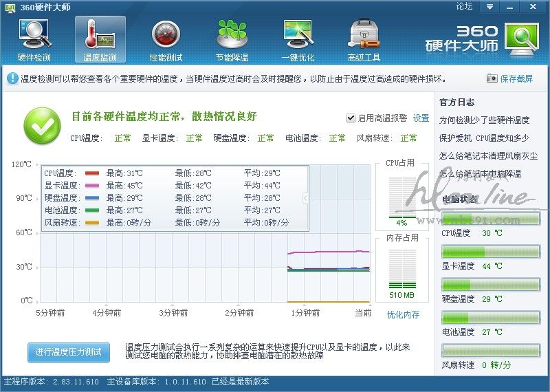550x392 pixels.
Task: Open 为何检测少了些硬件温度 article
Action: (484, 120)
